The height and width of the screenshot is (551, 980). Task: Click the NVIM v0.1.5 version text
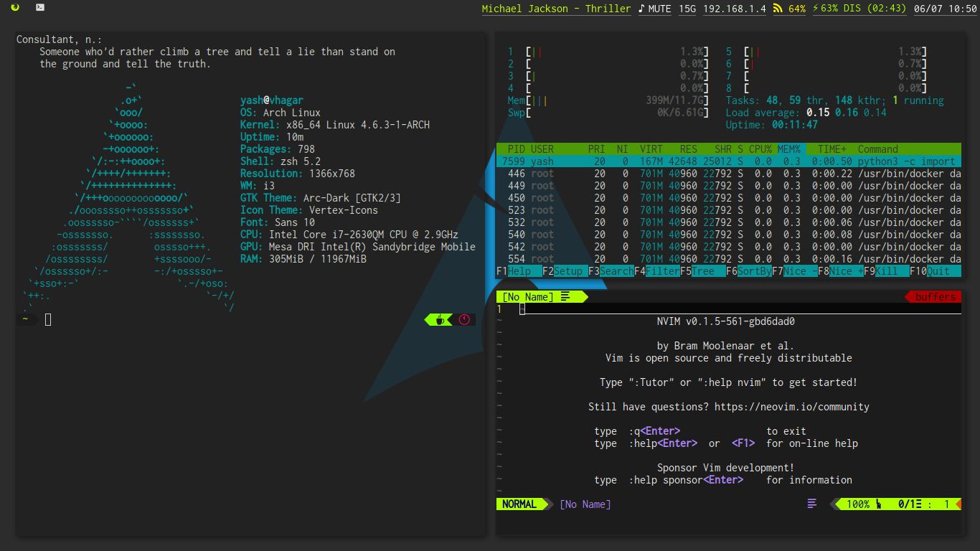(726, 321)
